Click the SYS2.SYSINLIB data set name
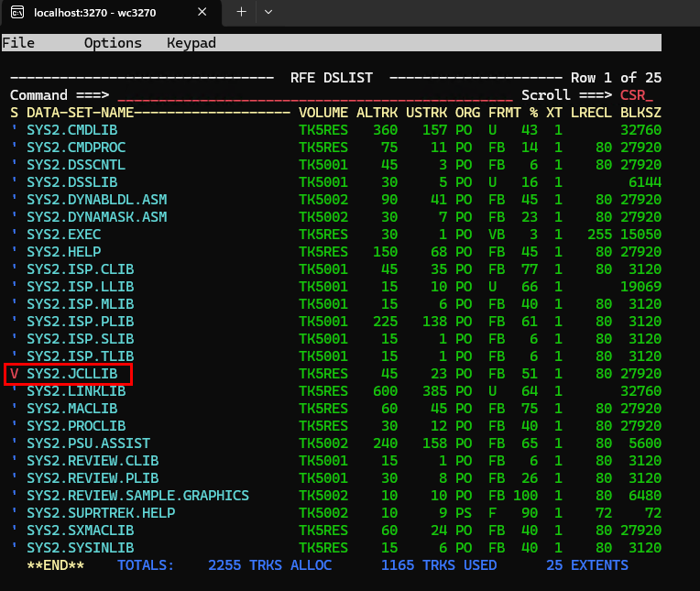700x591 pixels. [x=81, y=548]
